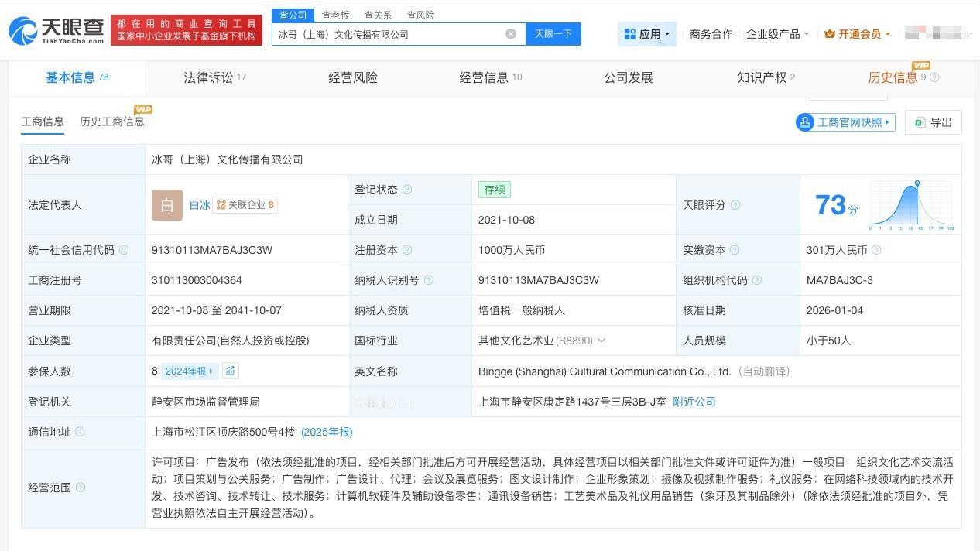The width and height of the screenshot is (980, 551).
Task: Switch to the 法律诉讼 tab
Action: pyautogui.click(x=215, y=77)
